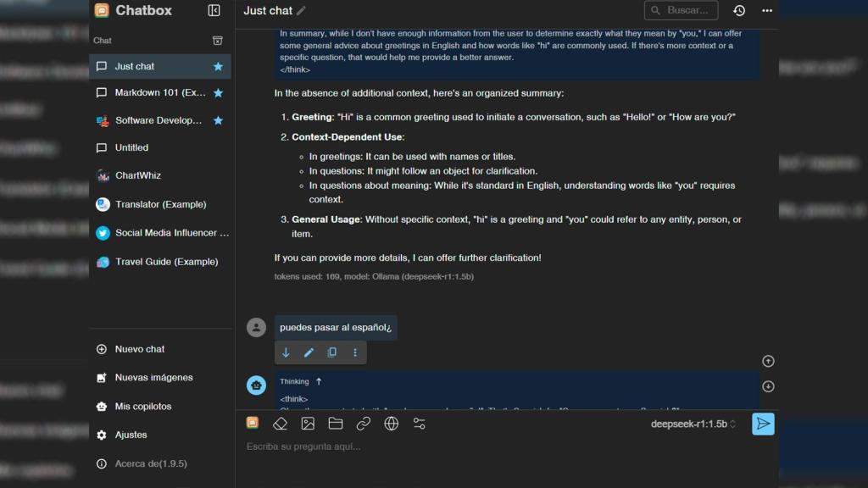Image resolution: width=868 pixels, height=488 pixels.
Task: Clear context with eraser icon
Action: [x=280, y=424]
